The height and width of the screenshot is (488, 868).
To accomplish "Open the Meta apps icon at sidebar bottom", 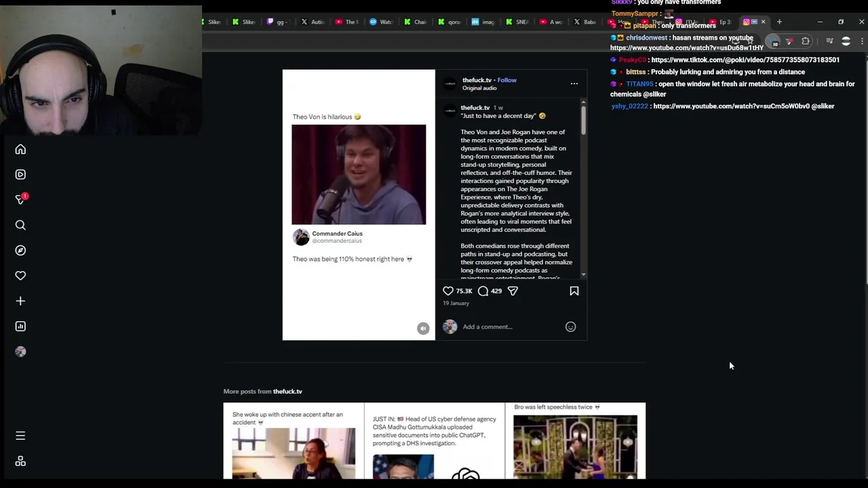I will point(20,461).
